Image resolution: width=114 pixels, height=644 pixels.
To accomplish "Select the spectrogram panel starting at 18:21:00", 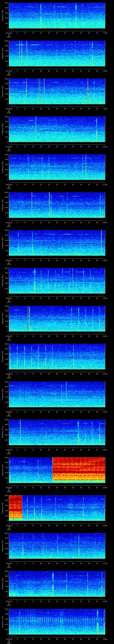I will [x=57, y=205].
